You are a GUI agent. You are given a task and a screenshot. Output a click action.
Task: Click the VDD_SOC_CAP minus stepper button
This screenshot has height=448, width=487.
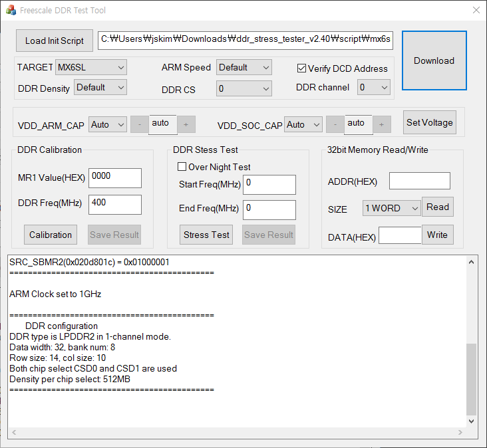[335, 125]
